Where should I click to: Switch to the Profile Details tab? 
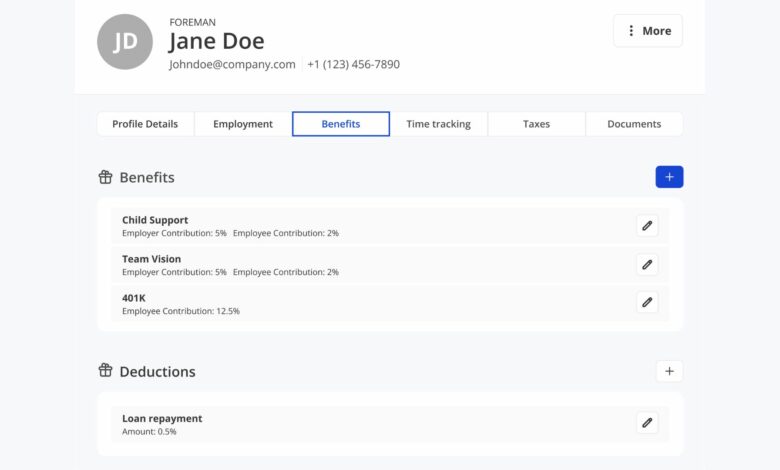click(145, 124)
